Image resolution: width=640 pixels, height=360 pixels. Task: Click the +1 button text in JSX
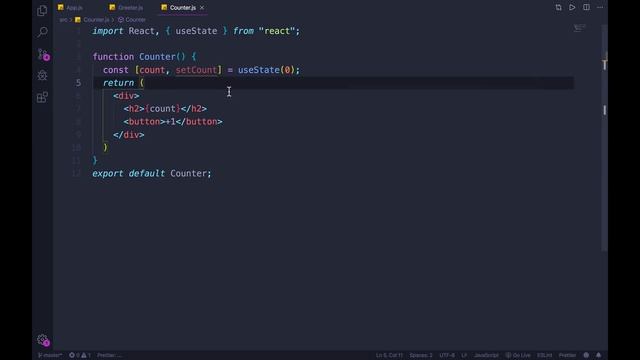(170, 122)
